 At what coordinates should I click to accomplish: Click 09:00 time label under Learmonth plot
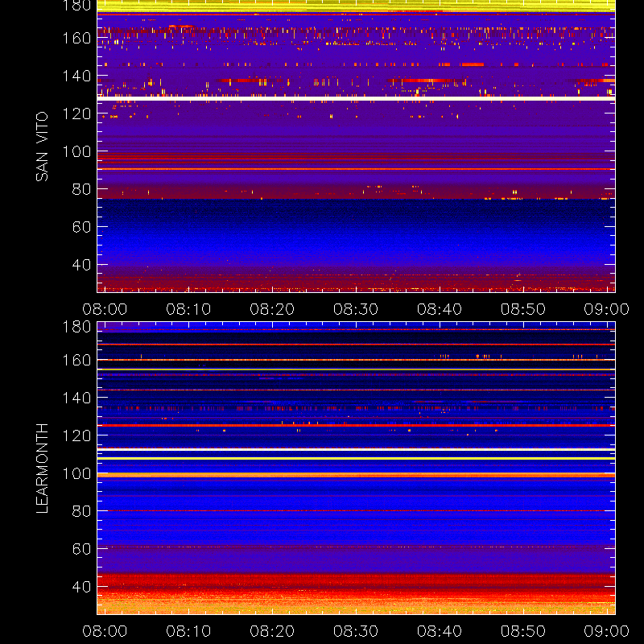click(607, 631)
